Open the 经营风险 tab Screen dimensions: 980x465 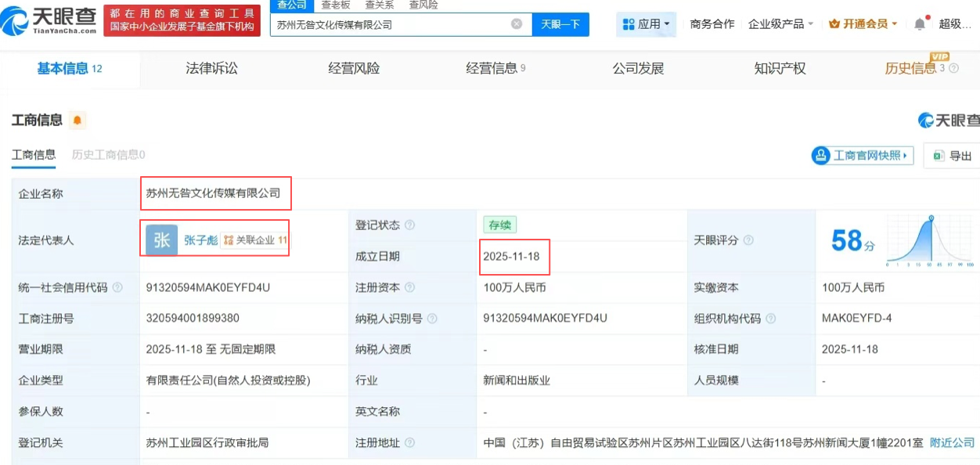click(354, 69)
